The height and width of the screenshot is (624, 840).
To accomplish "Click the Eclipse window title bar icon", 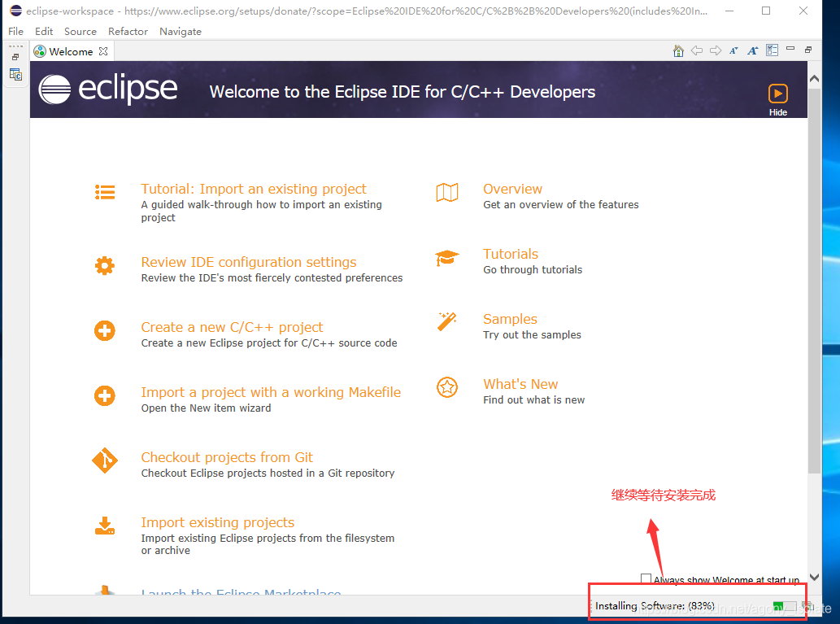I will click(16, 11).
